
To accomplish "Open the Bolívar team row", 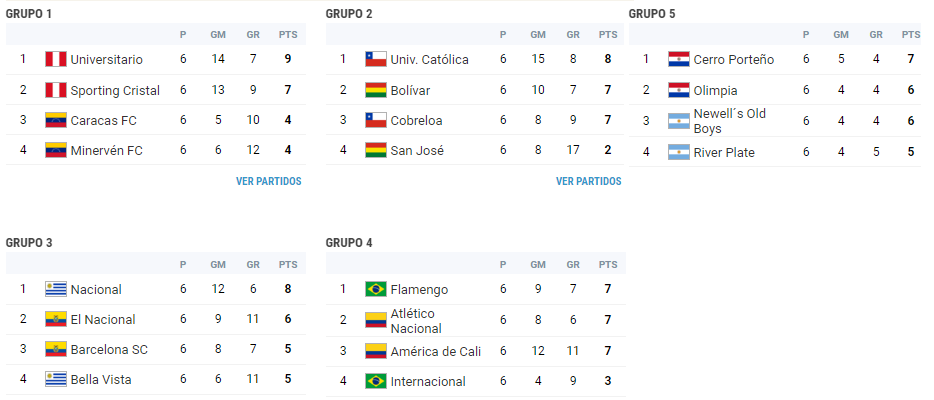I will (x=475, y=90).
